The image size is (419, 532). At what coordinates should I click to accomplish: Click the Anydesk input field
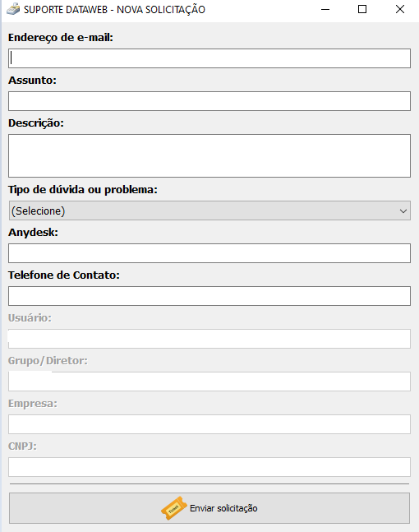[209, 253]
